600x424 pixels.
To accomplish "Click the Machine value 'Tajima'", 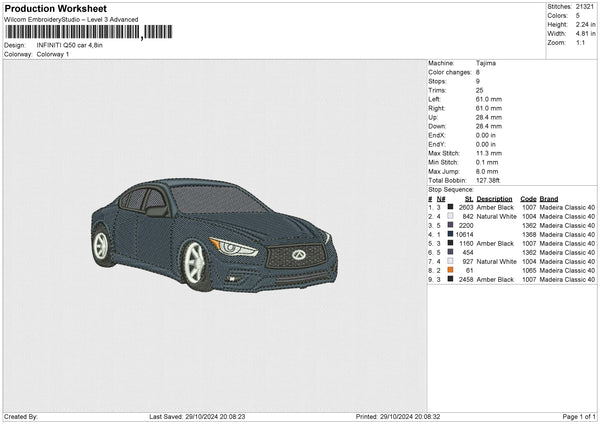I will coord(486,63).
